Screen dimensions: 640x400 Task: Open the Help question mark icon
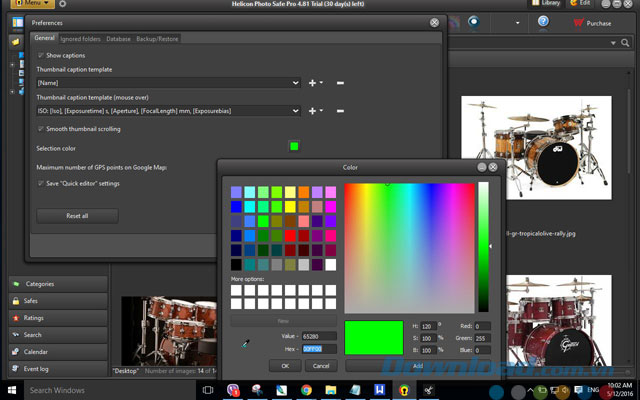point(543,22)
